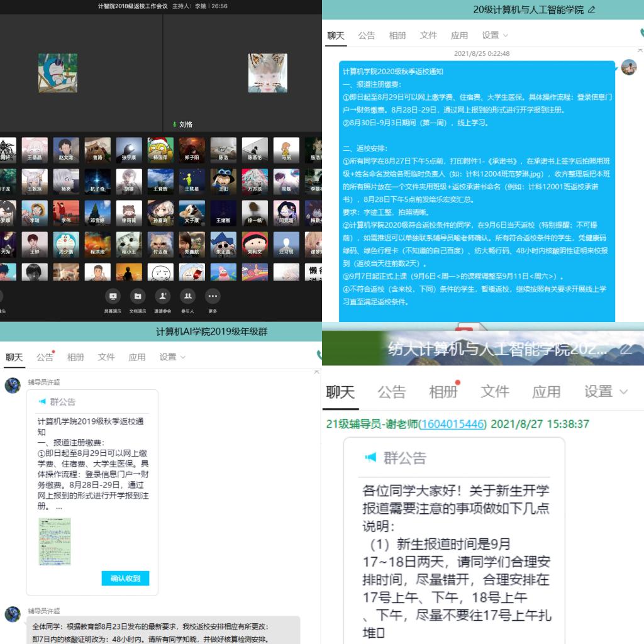Click the phone call icon in 2019级年级群
The image size is (644, 644).
click(x=319, y=355)
